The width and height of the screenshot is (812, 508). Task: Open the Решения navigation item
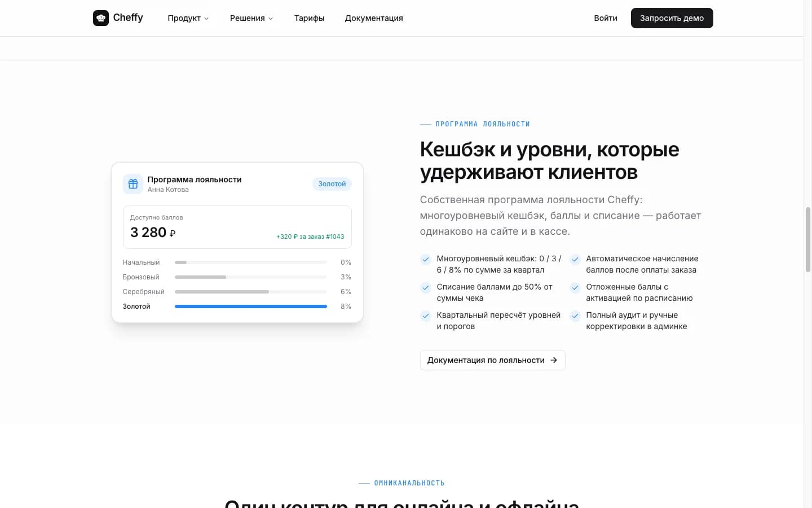251,18
